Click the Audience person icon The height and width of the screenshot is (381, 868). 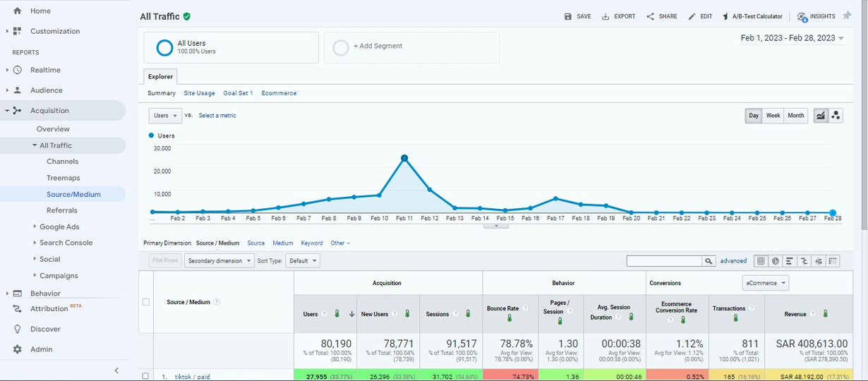(x=17, y=90)
